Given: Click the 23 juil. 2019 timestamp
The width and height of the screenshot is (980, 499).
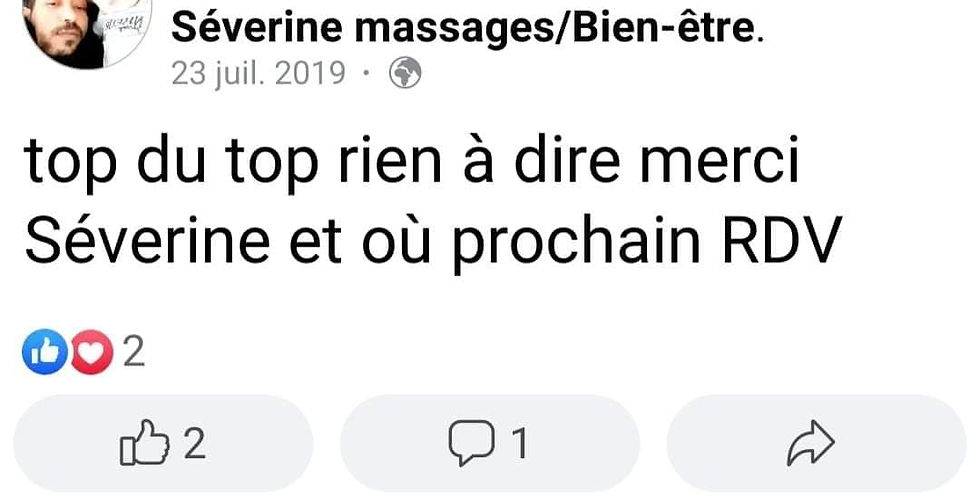Looking at the screenshot, I should pos(258,74).
